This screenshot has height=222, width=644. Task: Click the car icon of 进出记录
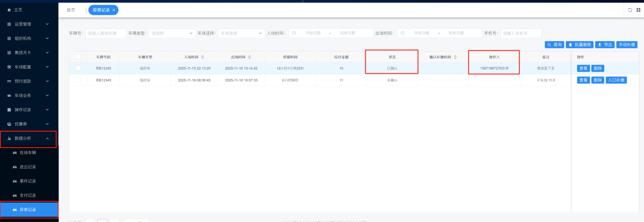coord(15,167)
